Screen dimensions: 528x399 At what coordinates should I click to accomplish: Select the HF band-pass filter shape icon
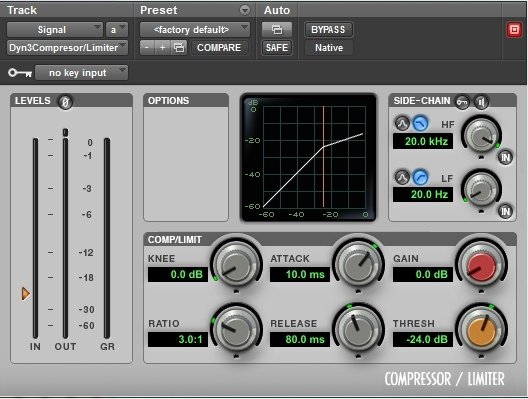[x=402, y=124]
